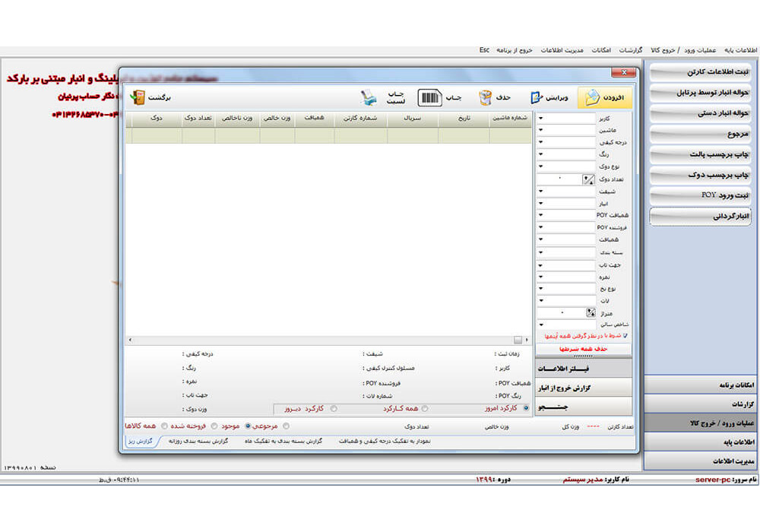Select the مرجوعی radio button
This screenshot has width=760, height=532.
(x=286, y=426)
